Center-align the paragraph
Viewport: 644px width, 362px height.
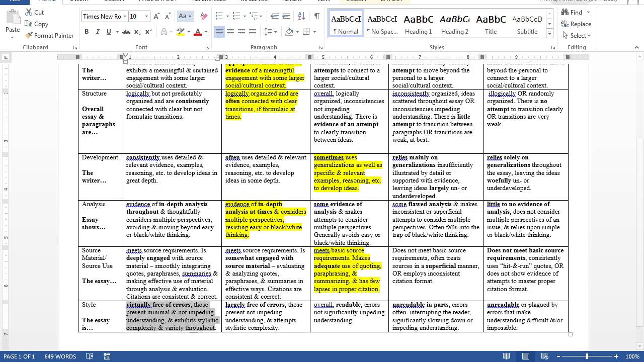230,32
